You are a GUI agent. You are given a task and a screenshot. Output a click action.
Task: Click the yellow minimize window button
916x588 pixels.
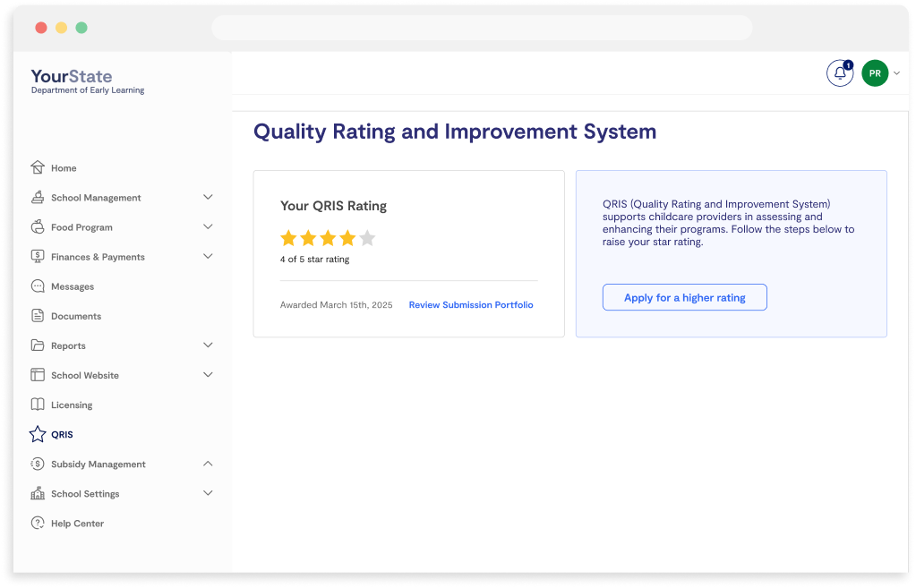(62, 28)
